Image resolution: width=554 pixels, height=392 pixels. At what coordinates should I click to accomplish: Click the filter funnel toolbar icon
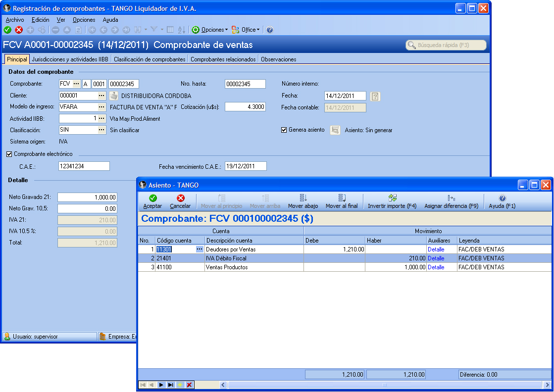pos(153,30)
